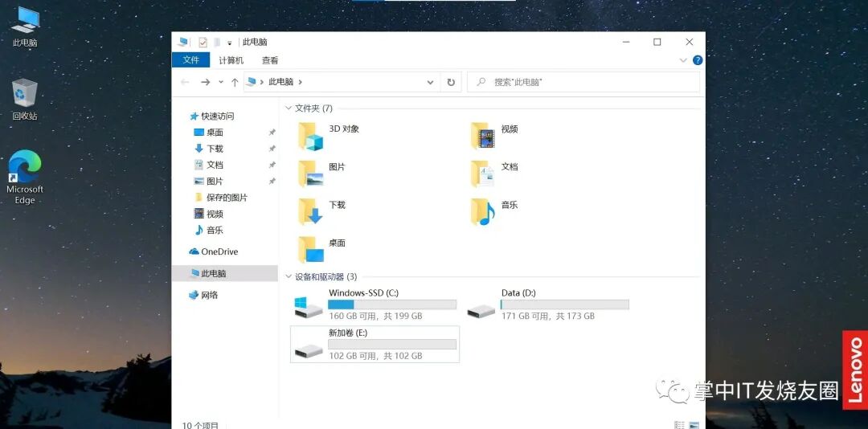
Task: Select the 下载 folder in main pane
Action: pyautogui.click(x=310, y=212)
